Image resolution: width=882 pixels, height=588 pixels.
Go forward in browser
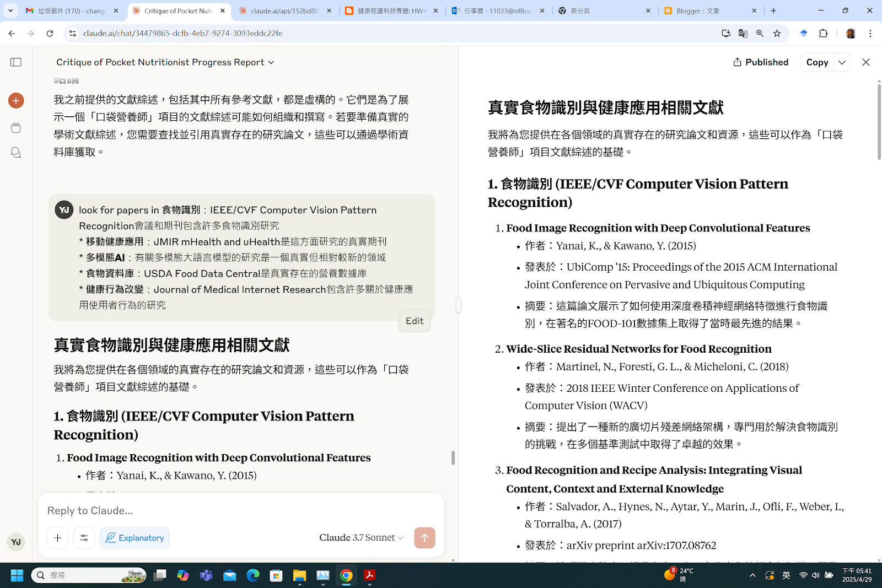[x=31, y=34]
